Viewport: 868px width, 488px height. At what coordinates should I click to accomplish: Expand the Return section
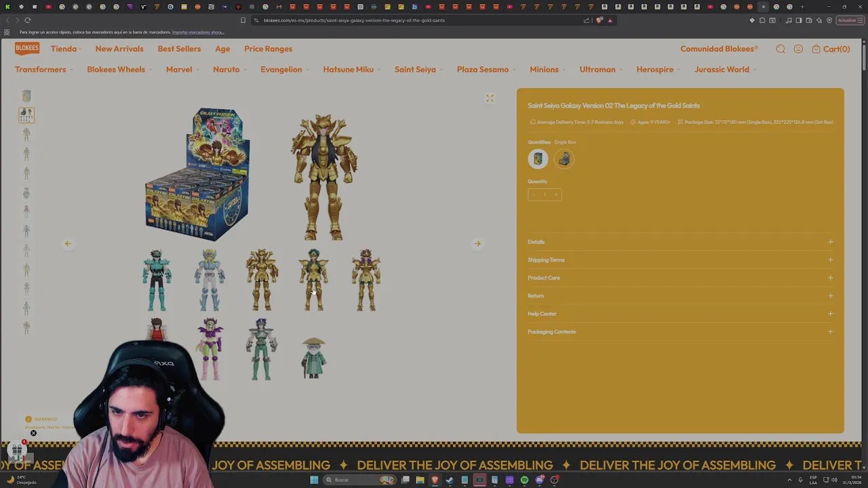[680, 296]
